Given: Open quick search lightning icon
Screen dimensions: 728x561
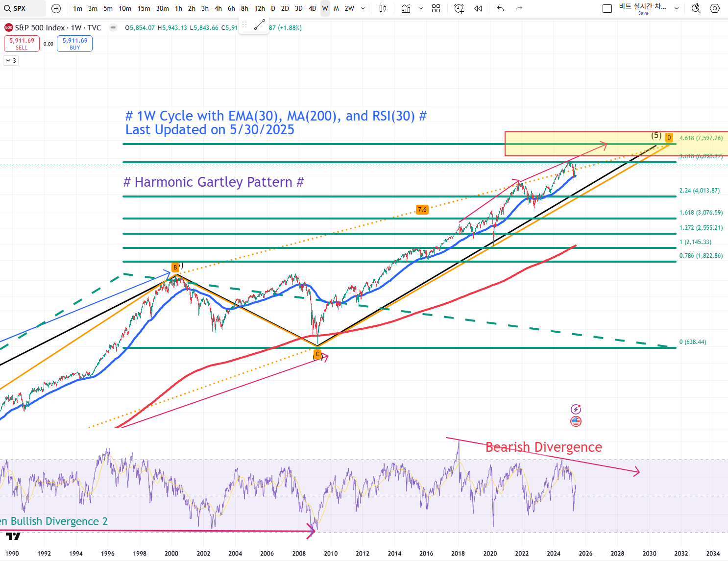Looking at the screenshot, I should [696, 8].
